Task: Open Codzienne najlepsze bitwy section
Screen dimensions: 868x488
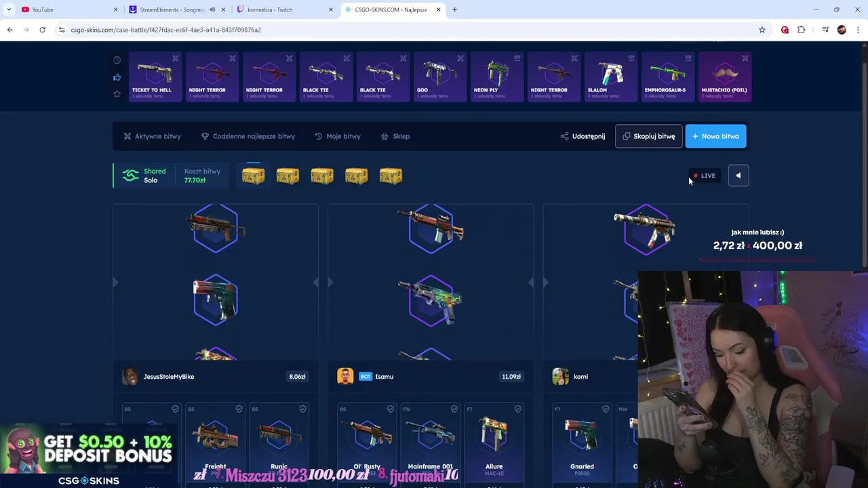Action: coord(248,136)
